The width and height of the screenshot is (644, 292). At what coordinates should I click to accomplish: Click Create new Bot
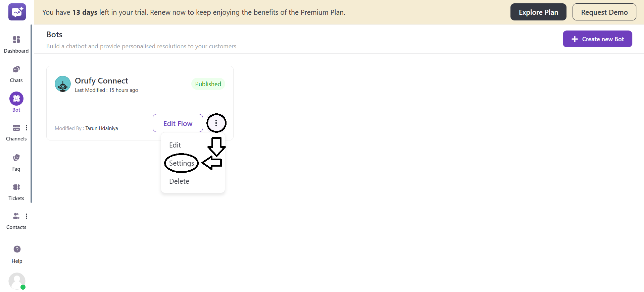597,39
